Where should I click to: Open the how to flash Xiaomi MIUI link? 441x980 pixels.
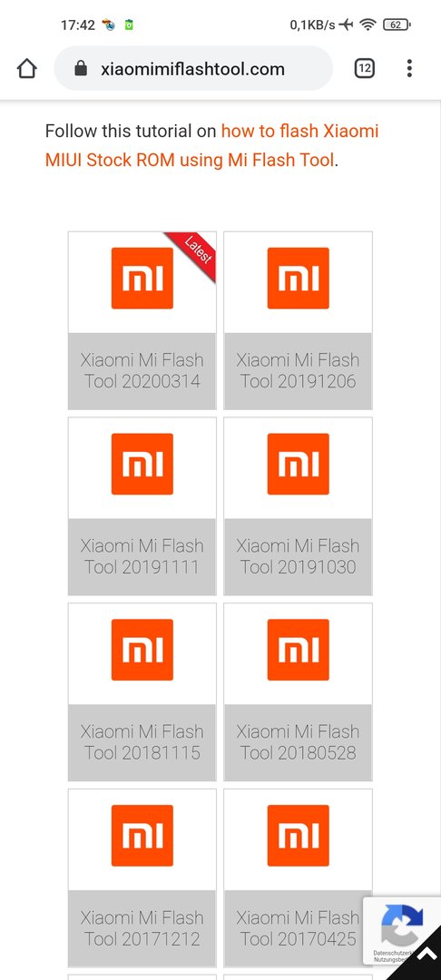pos(212,145)
